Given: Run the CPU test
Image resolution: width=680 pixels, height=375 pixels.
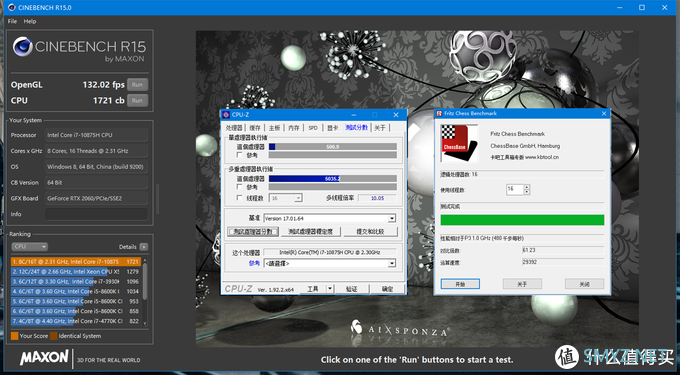Looking at the screenshot, I should tap(137, 101).
